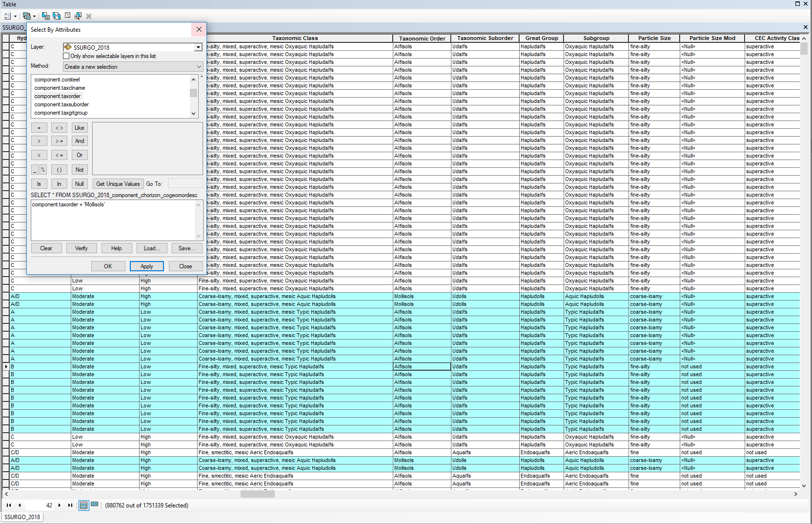This screenshot has width=812, height=524.
Task: Click in the query expression text box
Action: [x=117, y=220]
